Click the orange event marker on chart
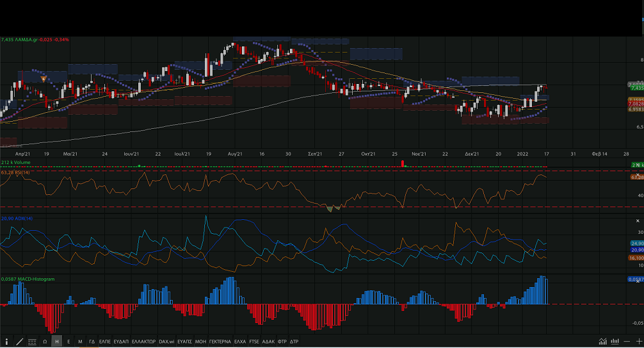The width and height of the screenshot is (644, 348). (44, 79)
